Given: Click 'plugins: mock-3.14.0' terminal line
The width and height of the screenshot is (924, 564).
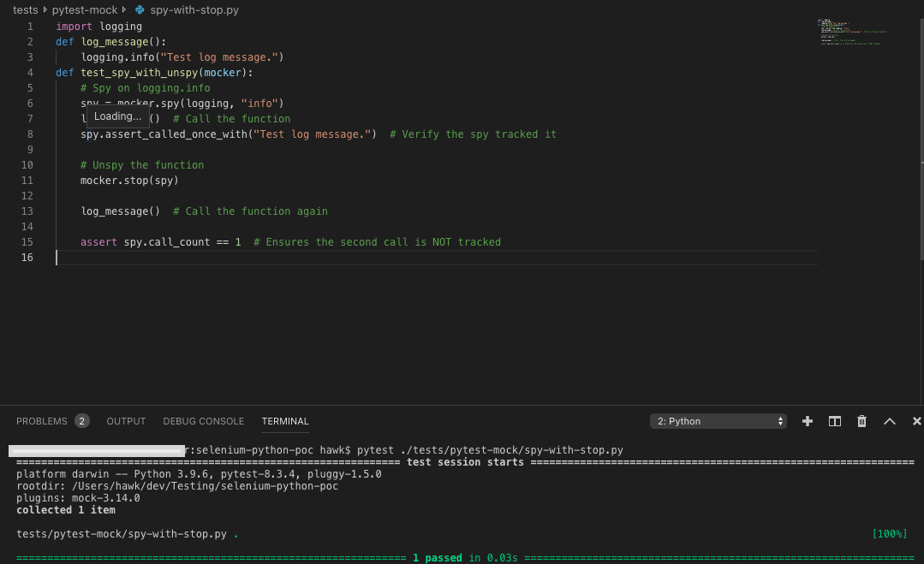Looking at the screenshot, I should 78,498.
